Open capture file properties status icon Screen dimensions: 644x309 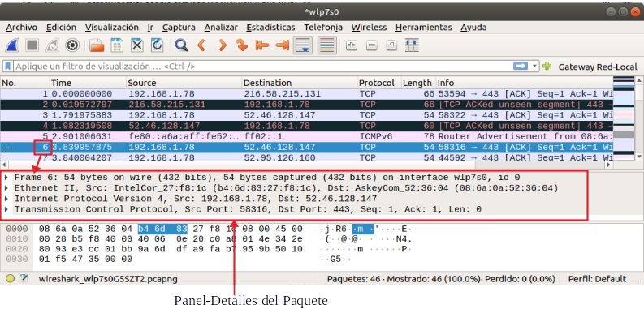coord(24,279)
